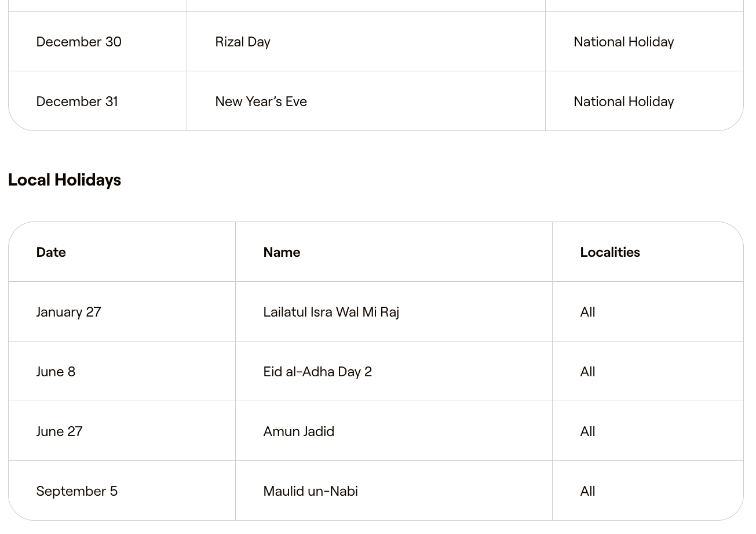Screen dimensions: 756x534
Task: Click the December 30 date cell
Action: 79,42
